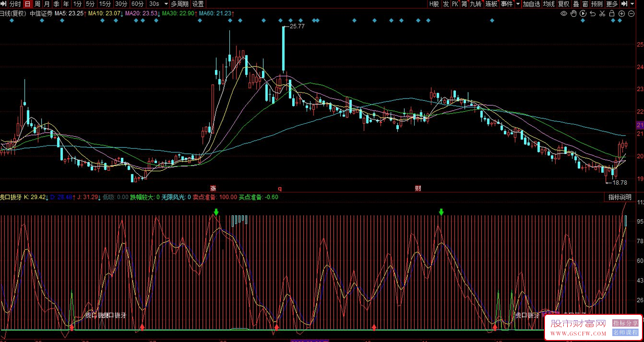Click the blue diamond marker above 25.77 peak
Viewport: 644px width, 342px height.
tap(283, 21)
